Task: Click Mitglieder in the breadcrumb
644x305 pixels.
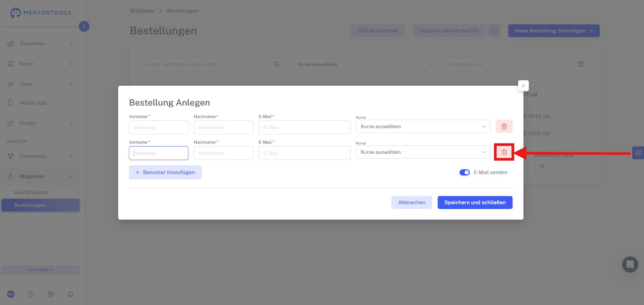Action: (142, 11)
